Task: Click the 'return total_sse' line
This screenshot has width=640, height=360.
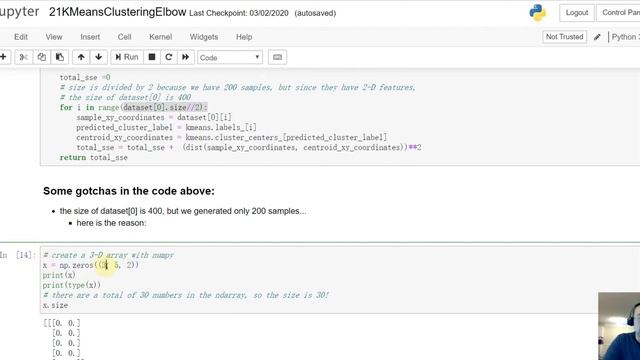Action: point(93,158)
